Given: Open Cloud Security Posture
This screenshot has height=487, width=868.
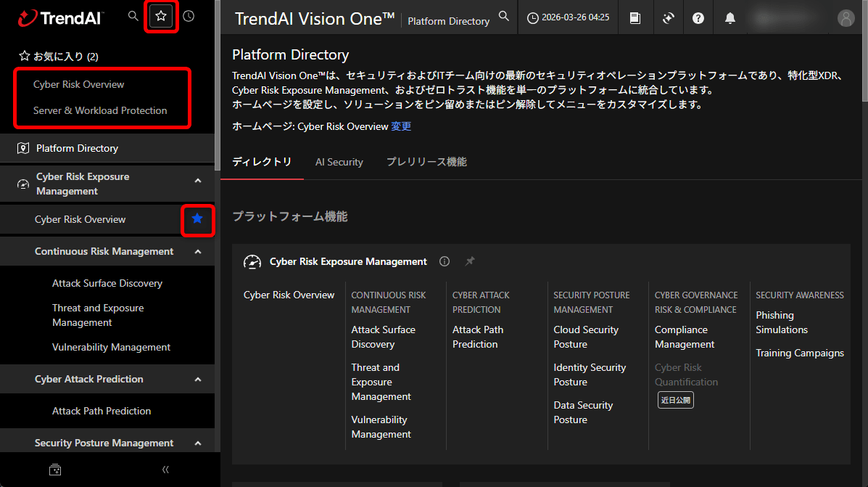Looking at the screenshot, I should click(x=586, y=337).
